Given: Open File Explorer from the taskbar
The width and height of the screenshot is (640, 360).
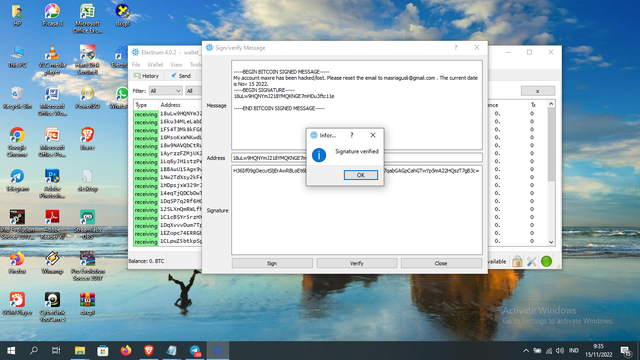Looking at the screenshot, I should (80, 350).
